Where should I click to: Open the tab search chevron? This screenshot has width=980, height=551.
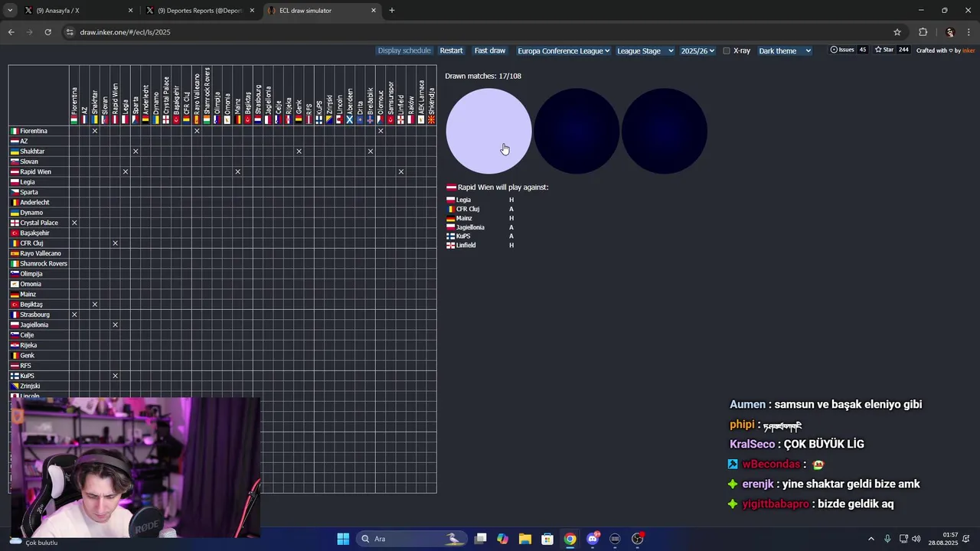[x=9, y=11]
